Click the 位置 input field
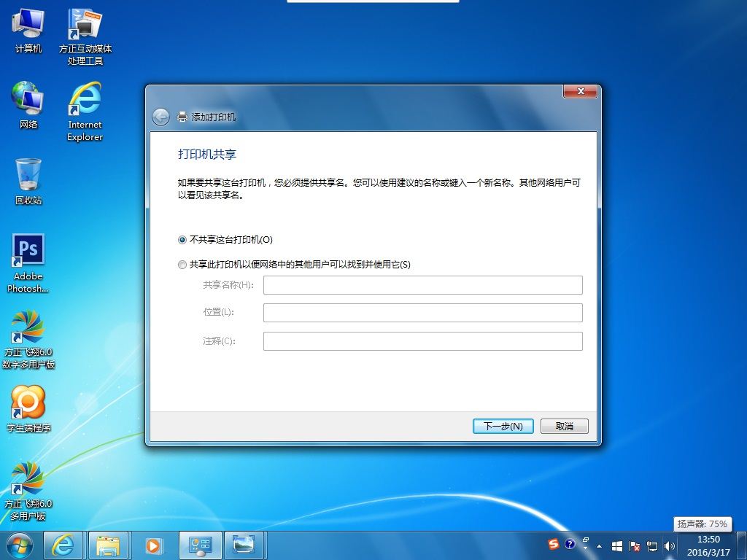The width and height of the screenshot is (747, 560). pos(423,313)
